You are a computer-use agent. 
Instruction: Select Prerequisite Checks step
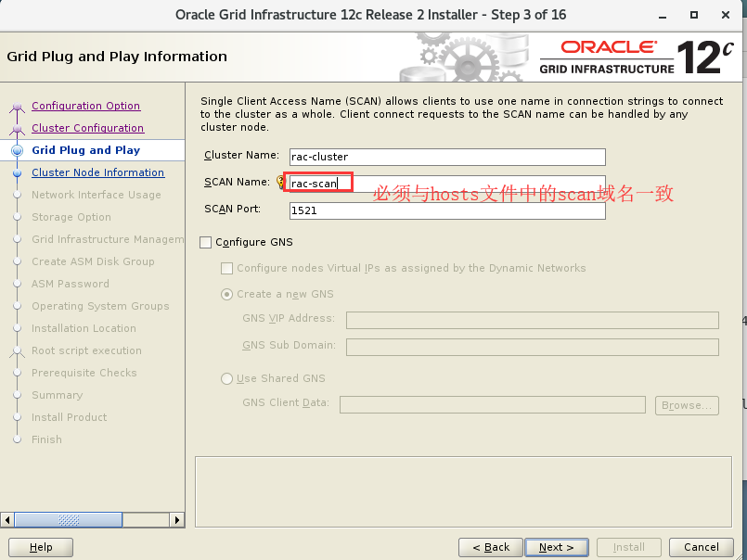(84, 373)
